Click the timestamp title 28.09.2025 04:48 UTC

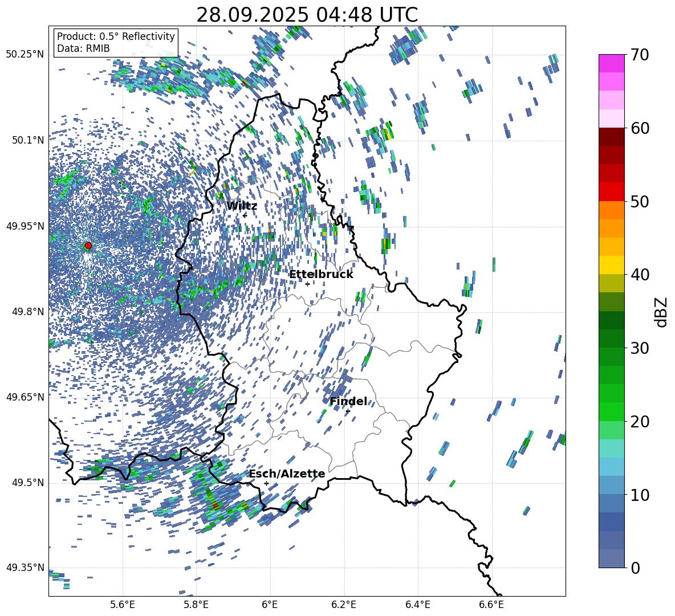coord(307,15)
